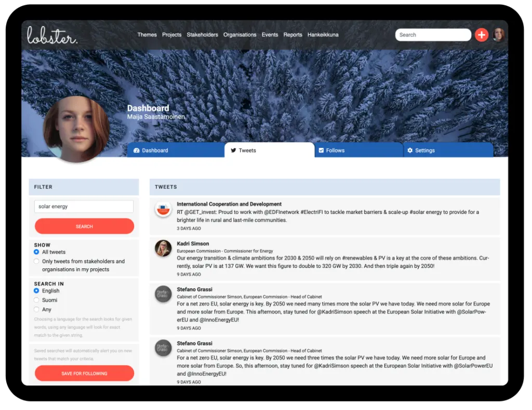Image resolution: width=532 pixels, height=410 pixels.
Task: Open International Cooperation and Development avatar
Action: pyautogui.click(x=163, y=209)
